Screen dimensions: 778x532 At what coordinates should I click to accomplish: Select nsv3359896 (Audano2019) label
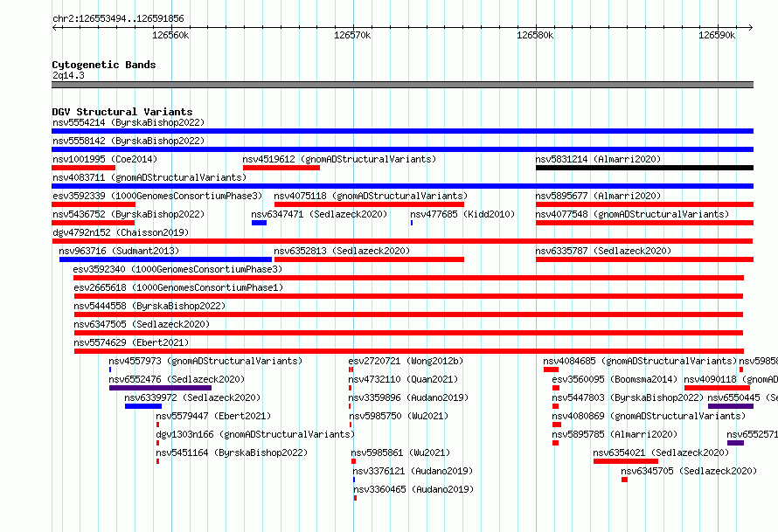[408, 397]
